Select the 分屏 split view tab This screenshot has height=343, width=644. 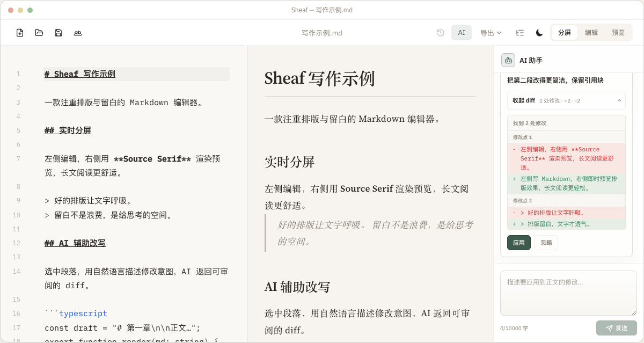(x=565, y=33)
